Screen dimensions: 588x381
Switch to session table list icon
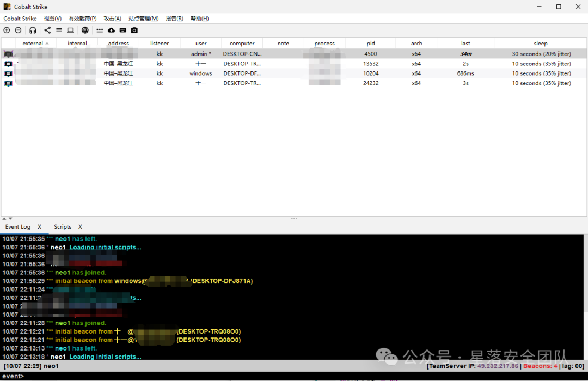[x=59, y=30]
